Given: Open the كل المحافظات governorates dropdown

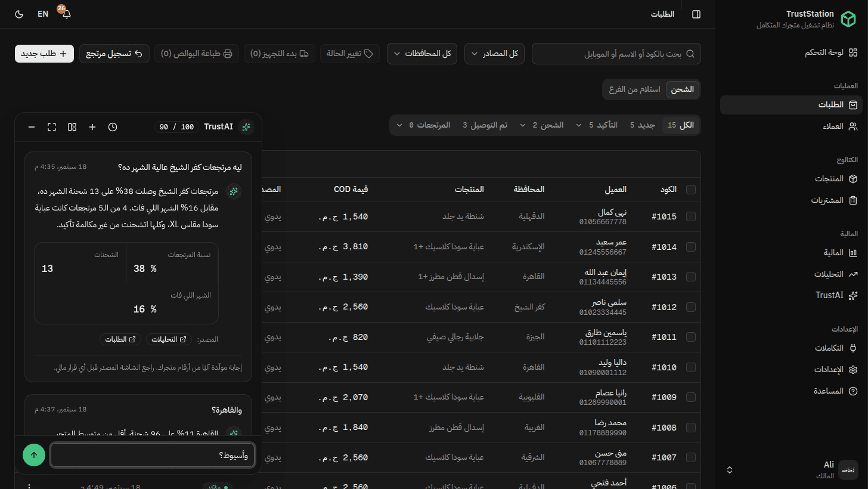Looking at the screenshot, I should [x=422, y=54].
